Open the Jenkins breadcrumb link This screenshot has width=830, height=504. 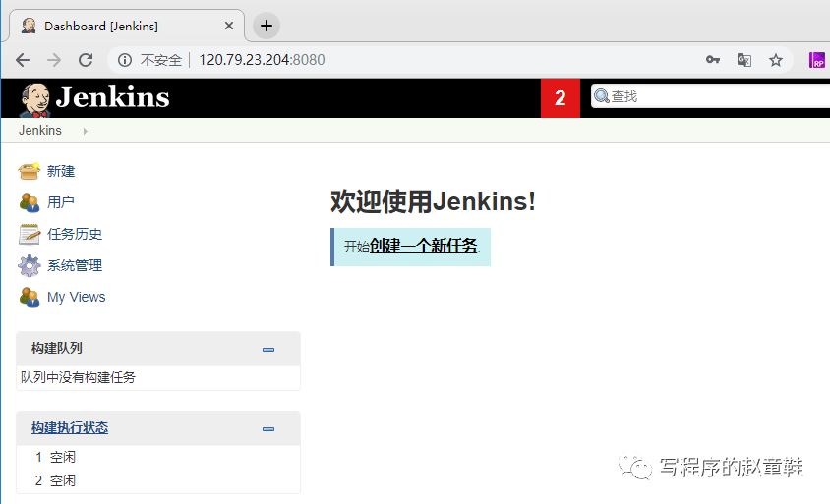click(x=40, y=130)
